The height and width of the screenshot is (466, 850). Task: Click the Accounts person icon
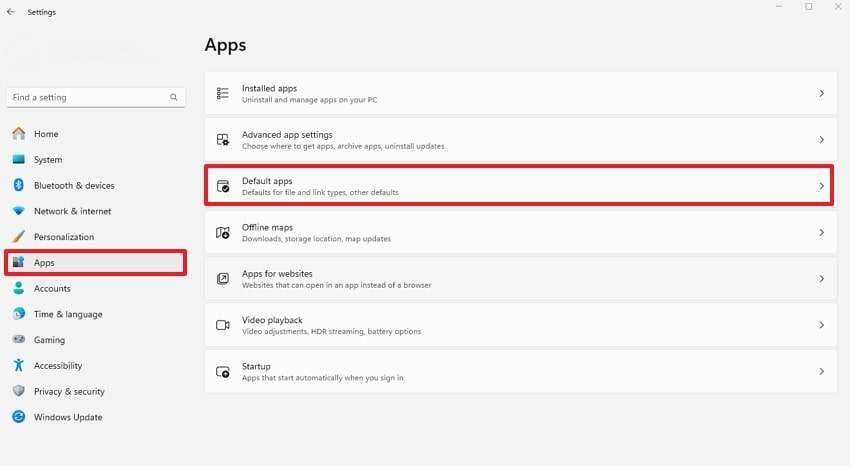click(19, 288)
